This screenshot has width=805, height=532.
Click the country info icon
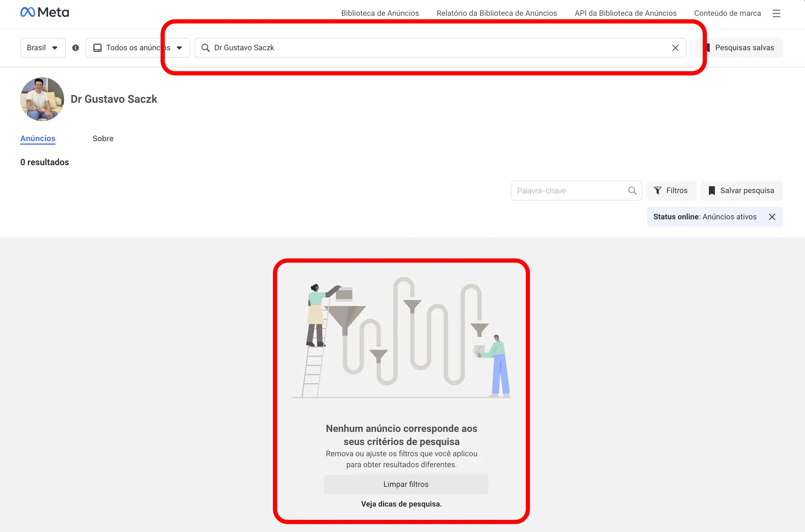point(75,48)
